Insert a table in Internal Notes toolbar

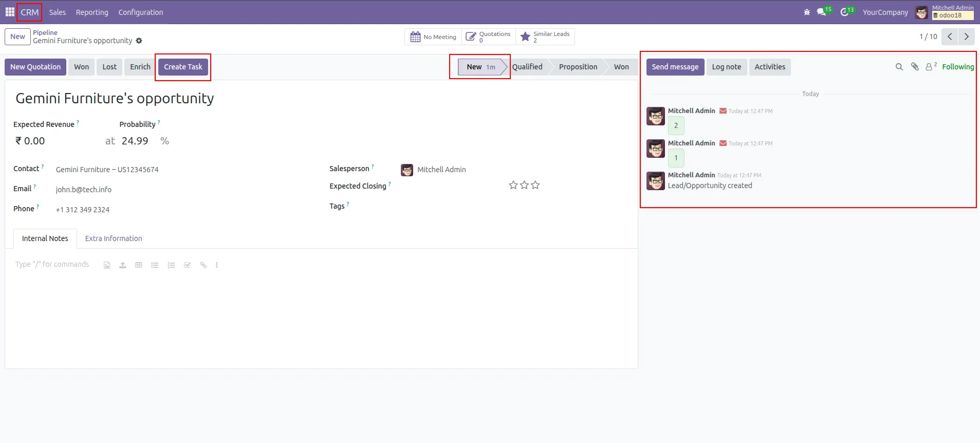tap(139, 265)
